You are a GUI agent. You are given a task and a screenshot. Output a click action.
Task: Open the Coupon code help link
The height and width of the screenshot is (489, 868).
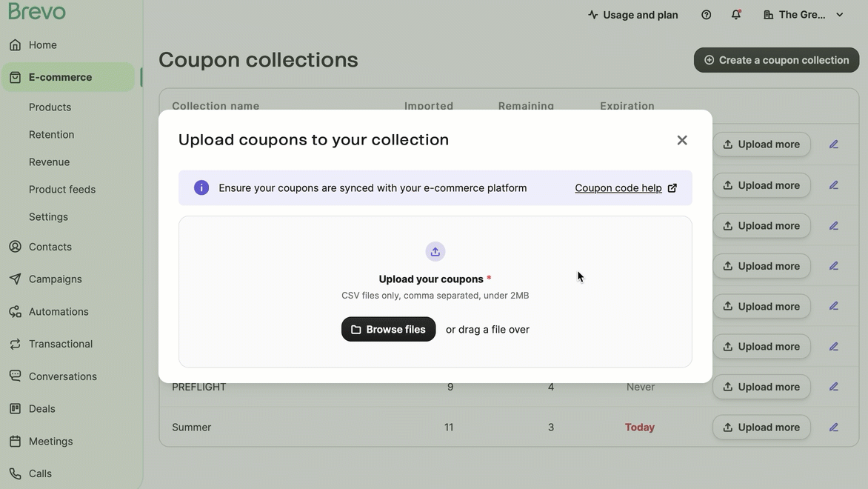[625, 188]
